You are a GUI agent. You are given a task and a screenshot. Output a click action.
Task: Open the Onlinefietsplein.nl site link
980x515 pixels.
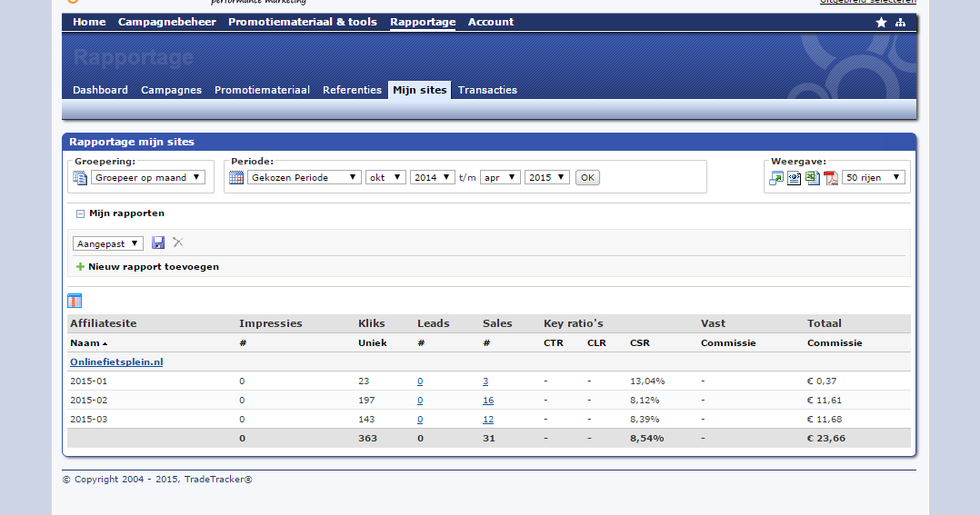point(116,362)
